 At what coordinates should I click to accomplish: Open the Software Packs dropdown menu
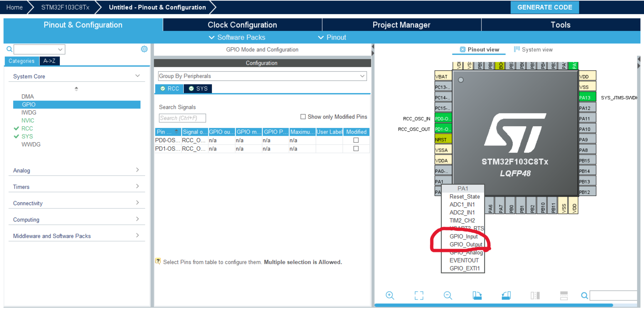[237, 37]
